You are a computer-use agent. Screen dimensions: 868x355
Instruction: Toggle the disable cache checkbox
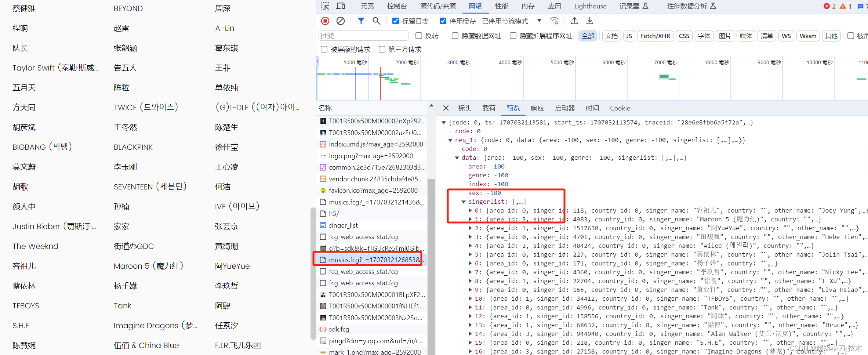click(x=443, y=21)
